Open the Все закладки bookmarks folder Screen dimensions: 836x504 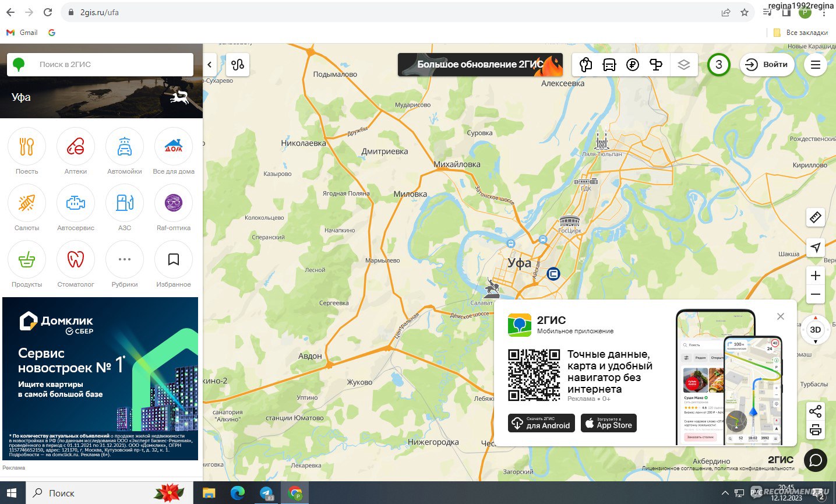[x=800, y=33]
